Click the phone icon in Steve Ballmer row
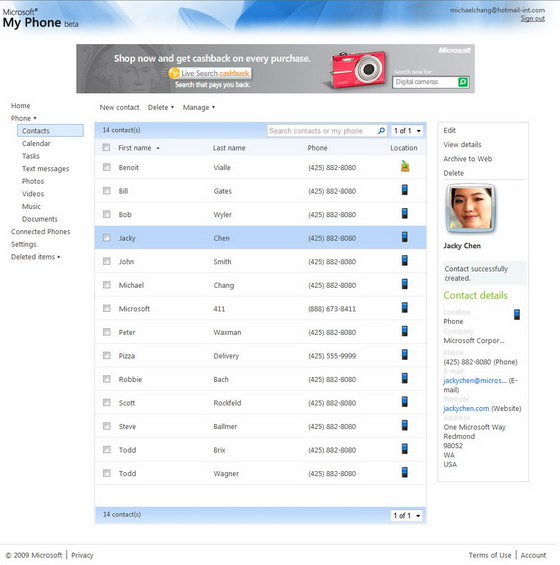560x565 pixels. [405, 425]
